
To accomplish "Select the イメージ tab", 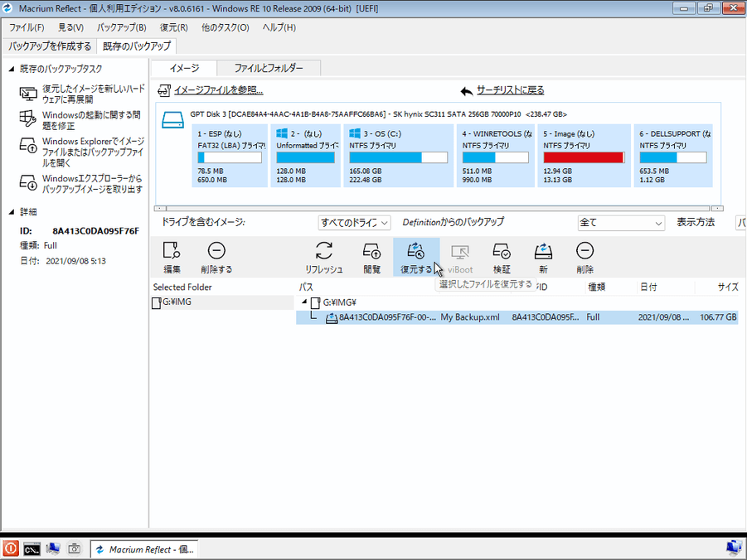I will pos(184,68).
